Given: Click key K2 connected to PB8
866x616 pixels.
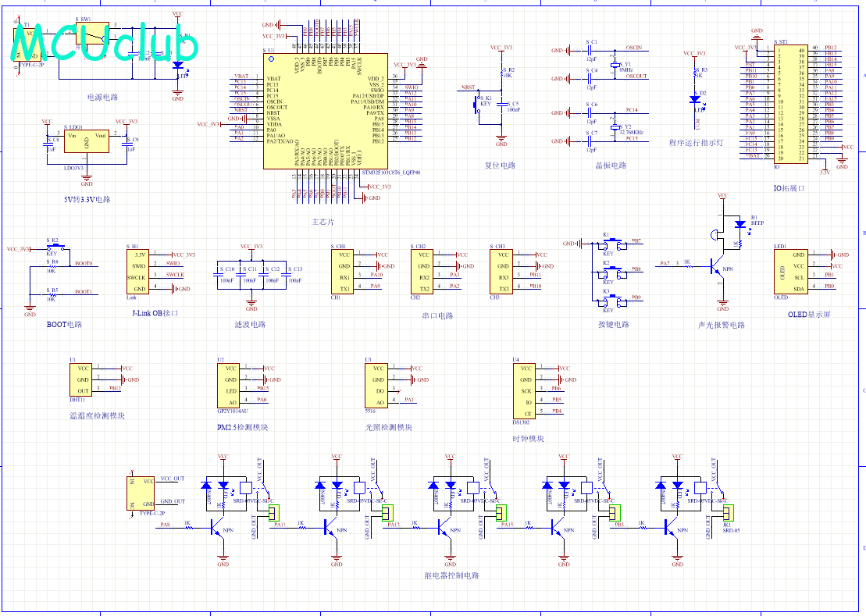Looking at the screenshot, I should coord(613,272).
